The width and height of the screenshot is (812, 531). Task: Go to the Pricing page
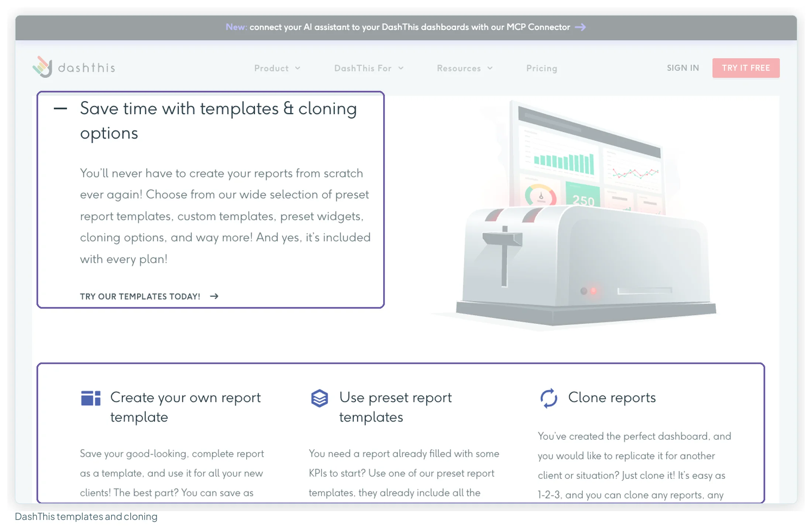(x=541, y=68)
